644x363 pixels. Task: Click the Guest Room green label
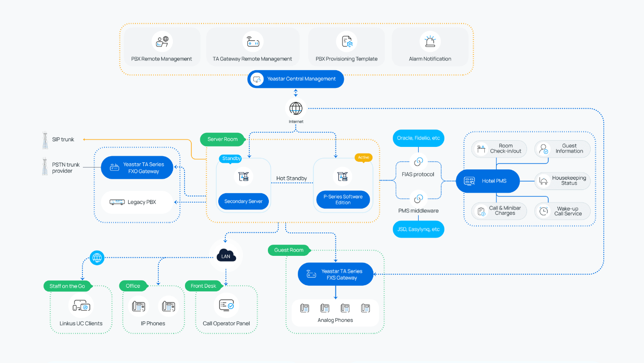[289, 250]
